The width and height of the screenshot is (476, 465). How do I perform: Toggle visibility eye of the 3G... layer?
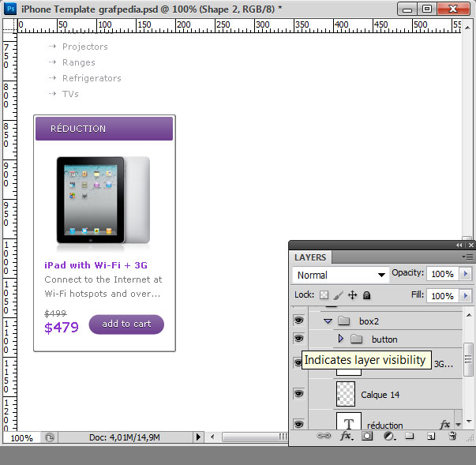click(297, 362)
